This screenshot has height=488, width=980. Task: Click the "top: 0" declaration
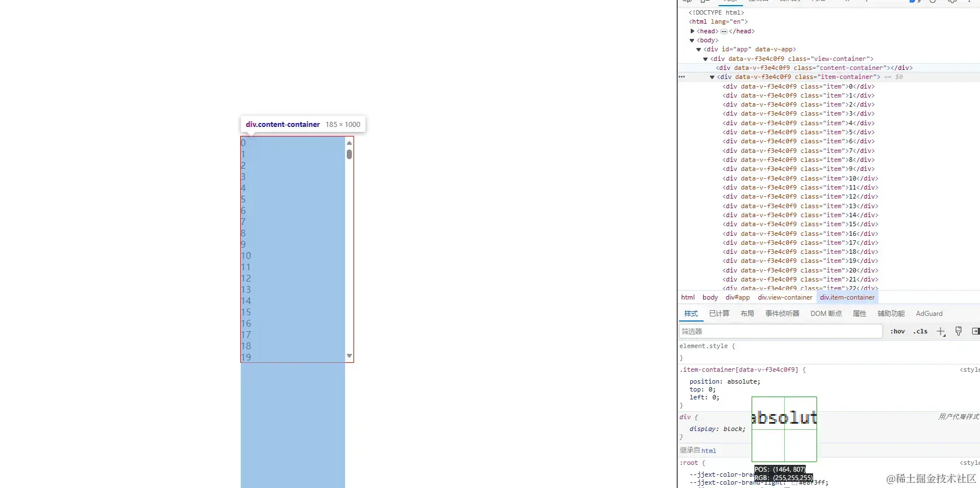702,389
